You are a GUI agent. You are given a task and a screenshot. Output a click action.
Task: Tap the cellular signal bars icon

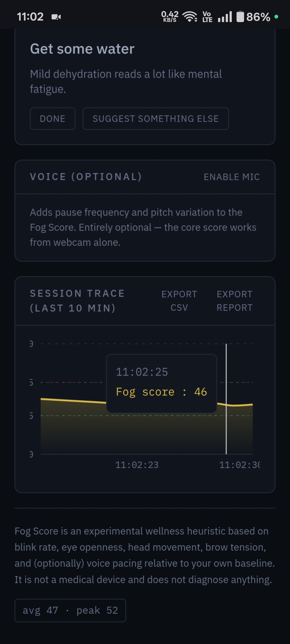click(x=225, y=17)
